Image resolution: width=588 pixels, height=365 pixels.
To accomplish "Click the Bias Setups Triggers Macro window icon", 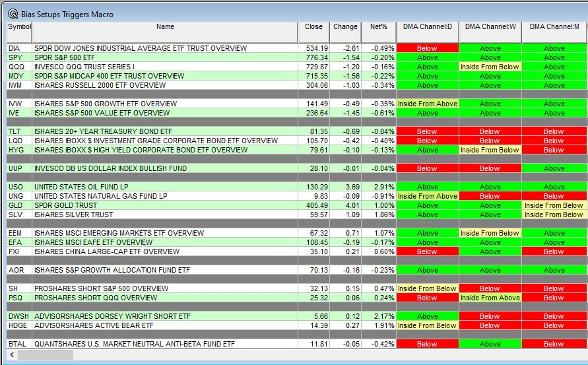I will click(x=13, y=15).
